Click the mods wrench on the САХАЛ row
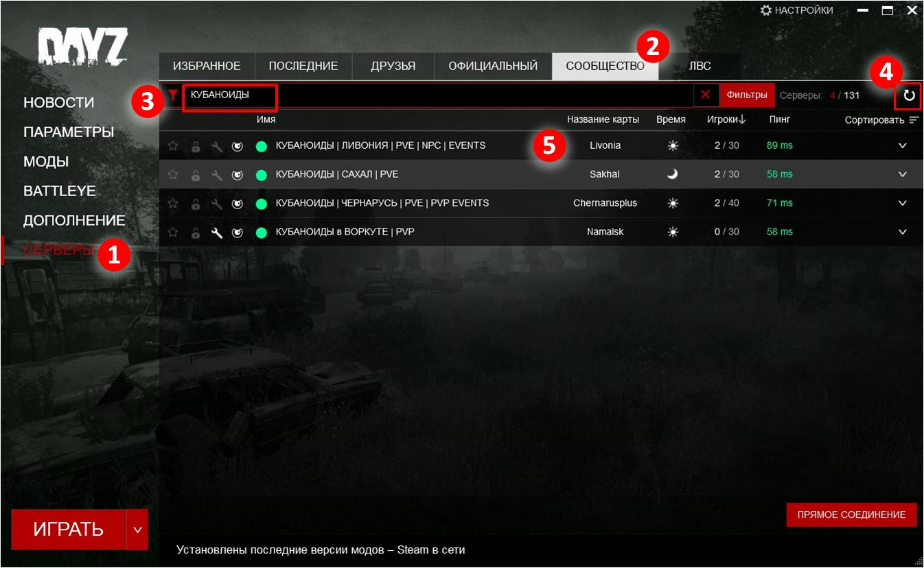The width and height of the screenshot is (924, 568). pos(217,174)
